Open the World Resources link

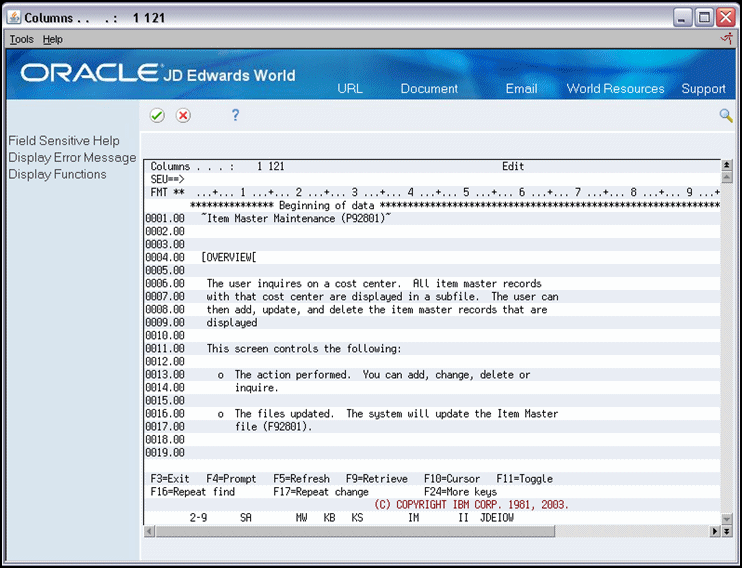coord(616,89)
